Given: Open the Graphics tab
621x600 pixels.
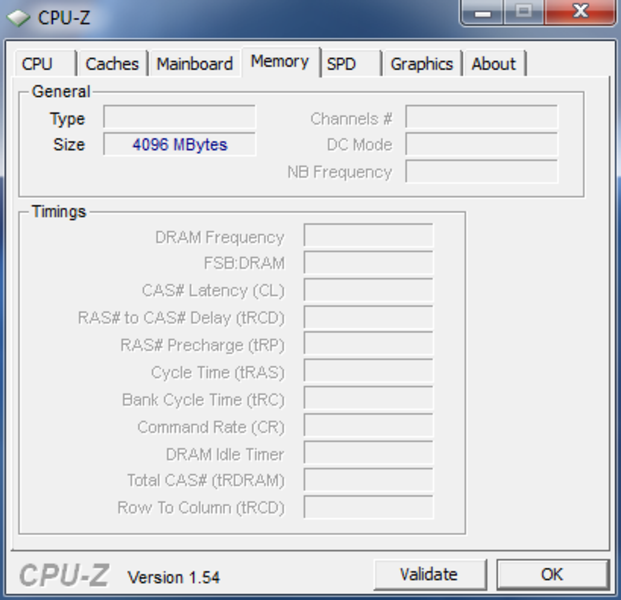Looking at the screenshot, I should tap(422, 63).
